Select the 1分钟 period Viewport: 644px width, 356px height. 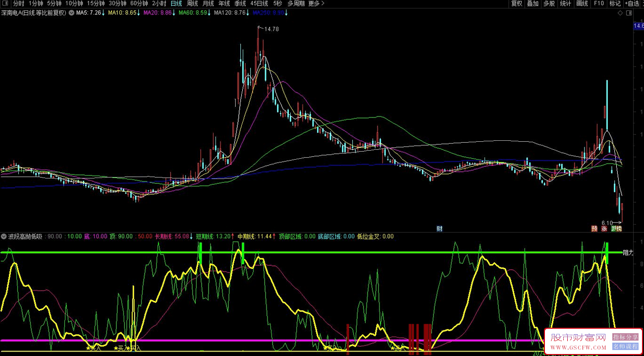[x=36, y=3]
